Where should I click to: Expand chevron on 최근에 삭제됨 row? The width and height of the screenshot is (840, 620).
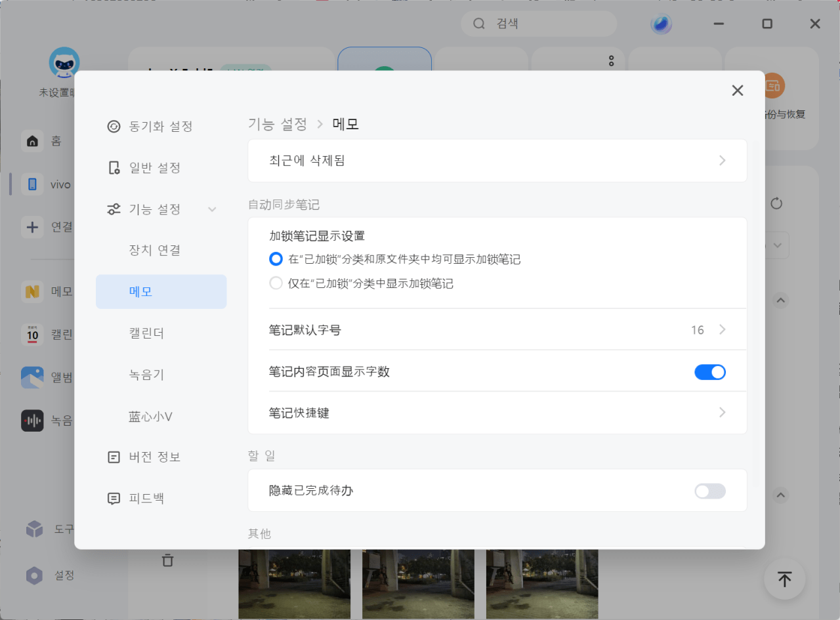tap(722, 161)
